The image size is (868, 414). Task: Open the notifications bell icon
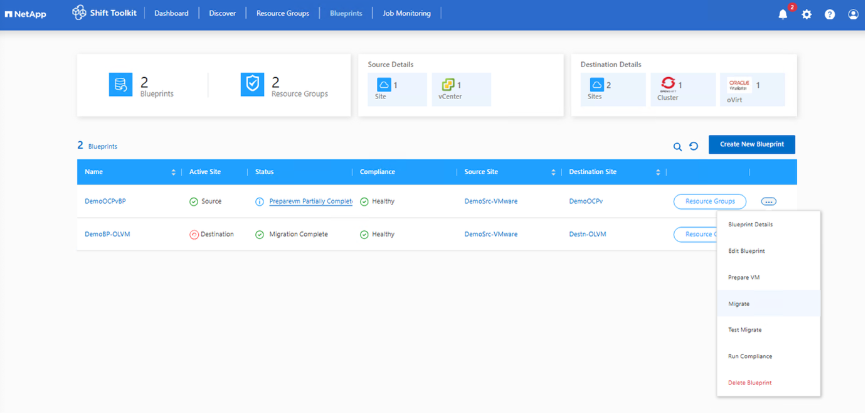783,14
